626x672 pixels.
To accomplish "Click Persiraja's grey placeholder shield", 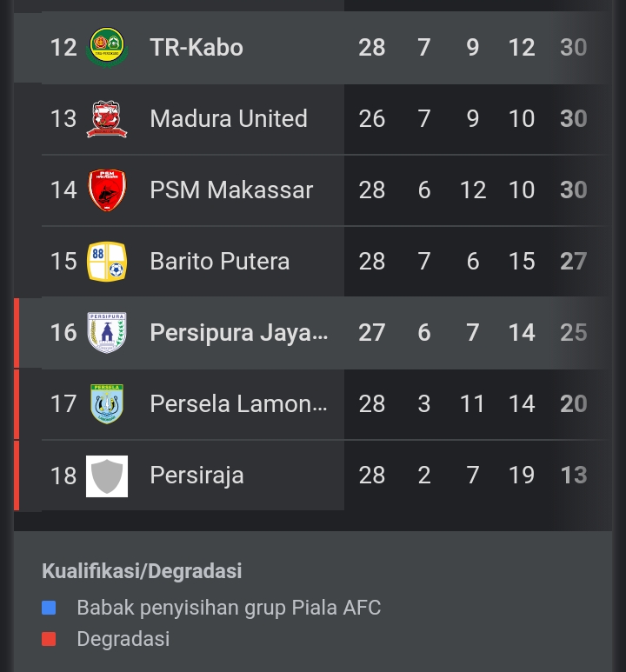I will [107, 476].
